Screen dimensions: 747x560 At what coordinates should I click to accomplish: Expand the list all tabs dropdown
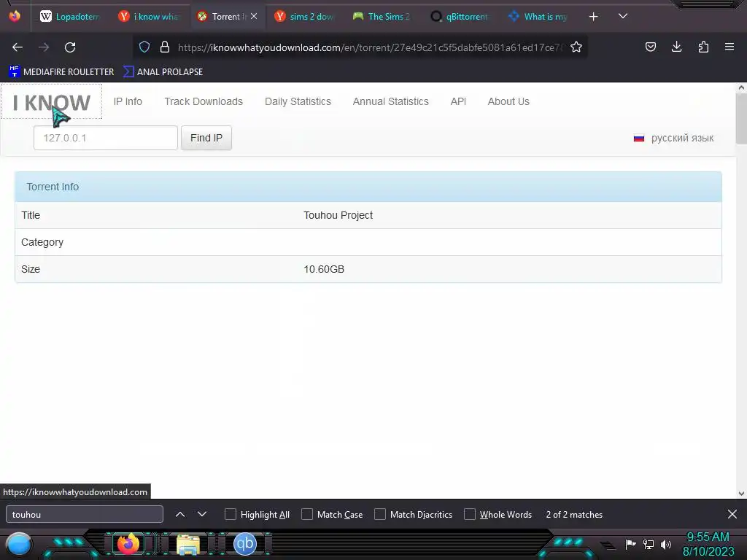point(623,16)
